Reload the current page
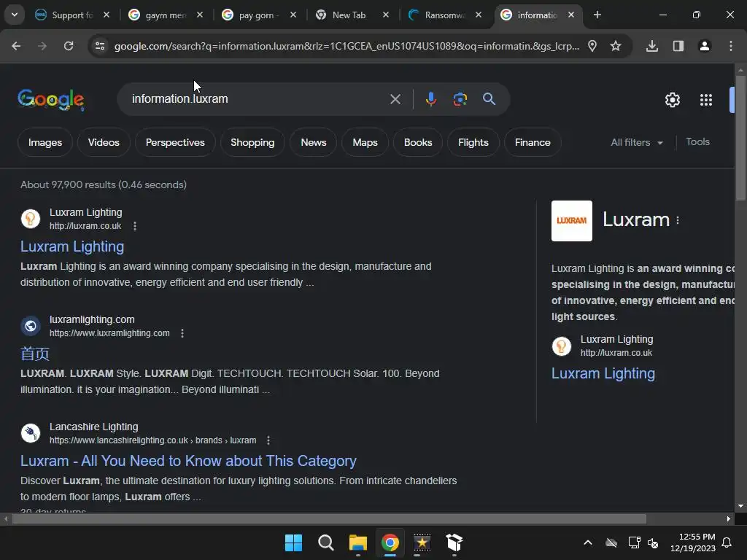Viewport: 747px width, 560px height. click(69, 46)
